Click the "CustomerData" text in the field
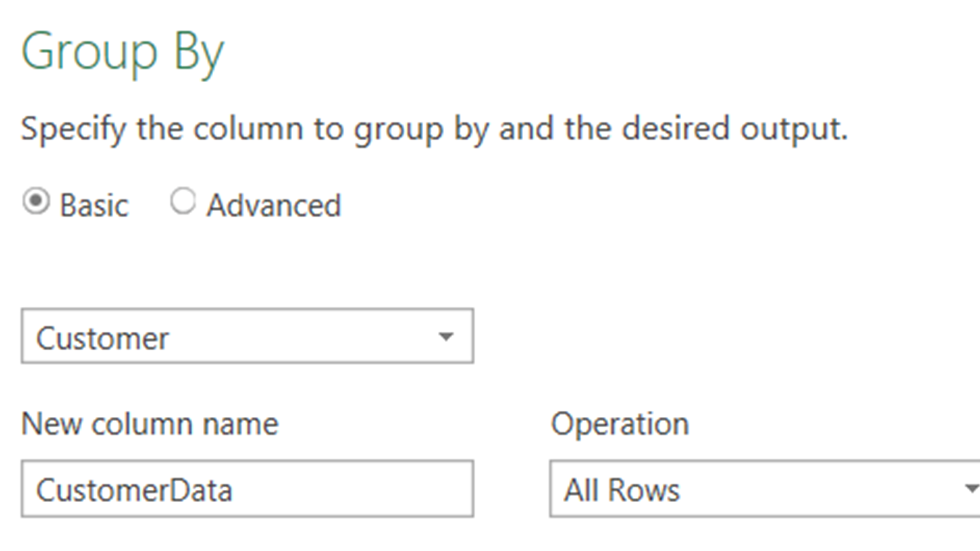 tap(134, 490)
